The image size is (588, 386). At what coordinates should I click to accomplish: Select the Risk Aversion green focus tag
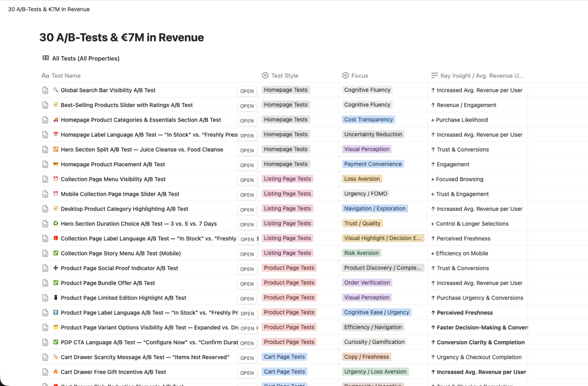361,253
